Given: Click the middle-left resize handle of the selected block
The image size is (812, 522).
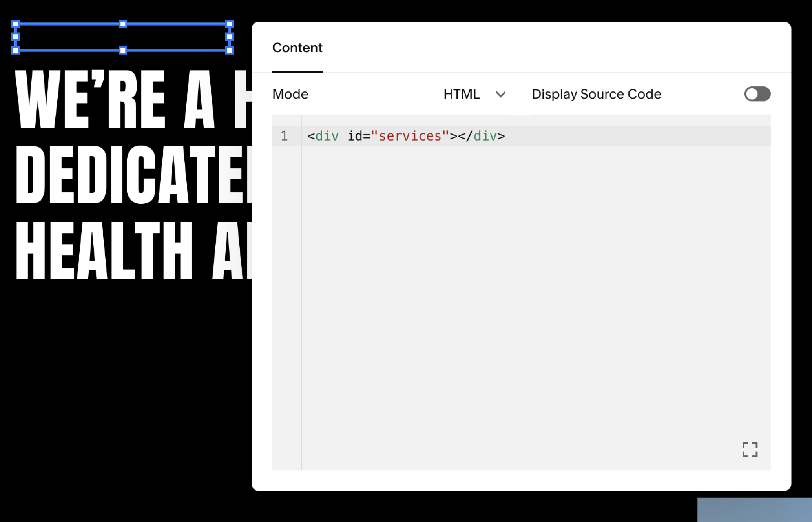Looking at the screenshot, I should click(15, 37).
